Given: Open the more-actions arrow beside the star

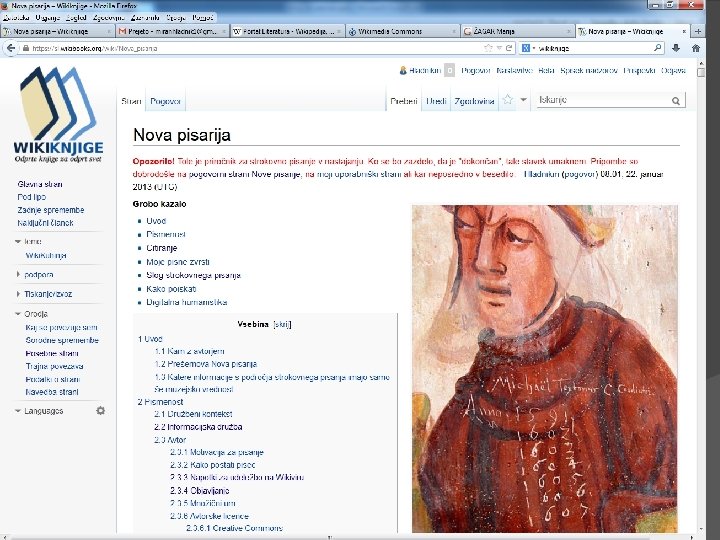Looking at the screenshot, I should [x=523, y=99].
